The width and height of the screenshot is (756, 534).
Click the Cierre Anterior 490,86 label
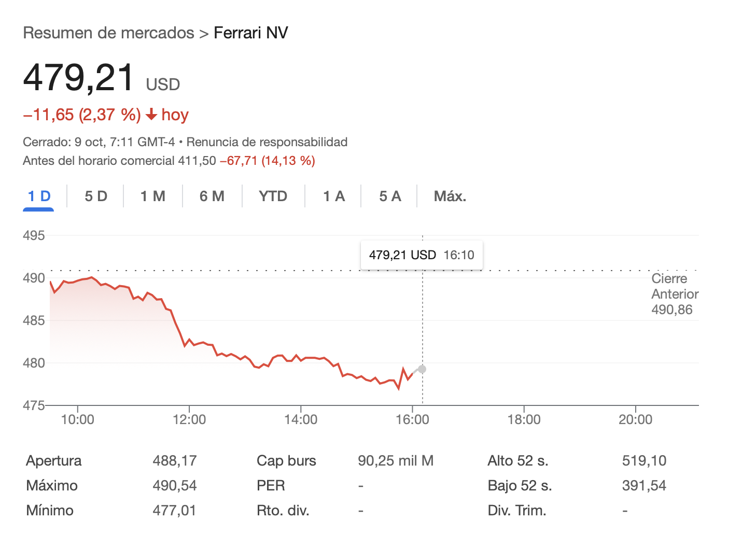pyautogui.click(x=674, y=294)
